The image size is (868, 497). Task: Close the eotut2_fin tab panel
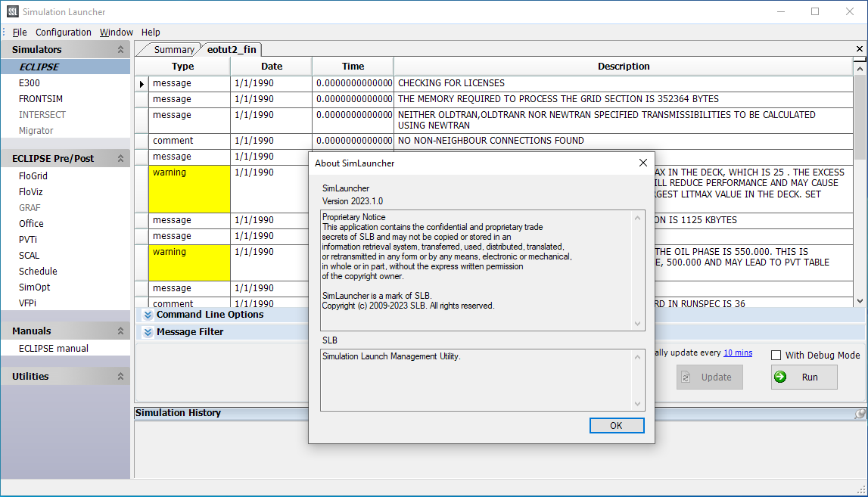coord(859,49)
